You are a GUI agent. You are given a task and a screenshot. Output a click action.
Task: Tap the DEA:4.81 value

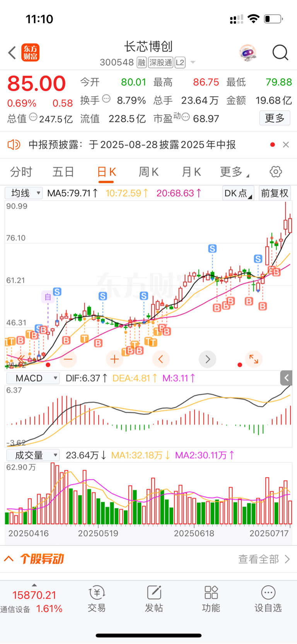click(135, 378)
